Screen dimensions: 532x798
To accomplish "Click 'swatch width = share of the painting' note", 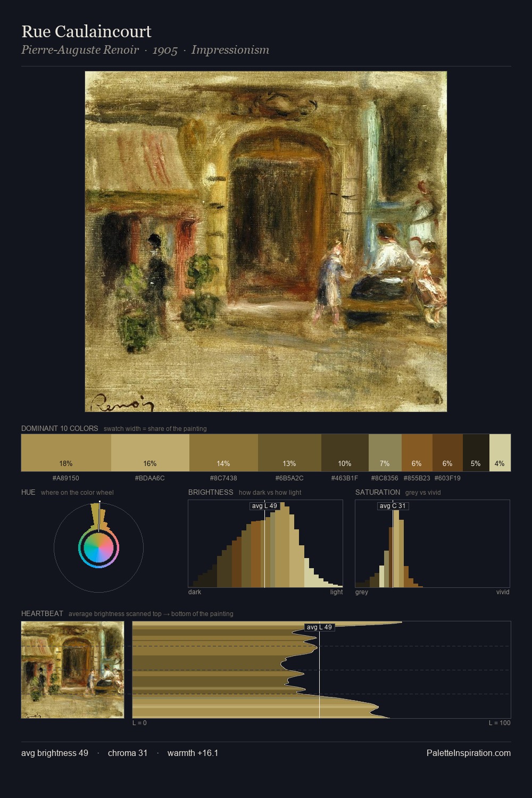I will (155, 429).
